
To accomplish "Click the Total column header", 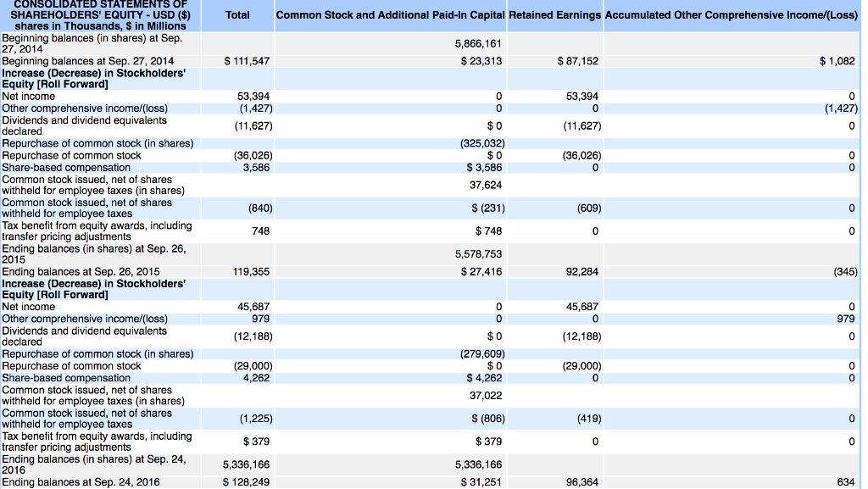I will tap(237, 15).
